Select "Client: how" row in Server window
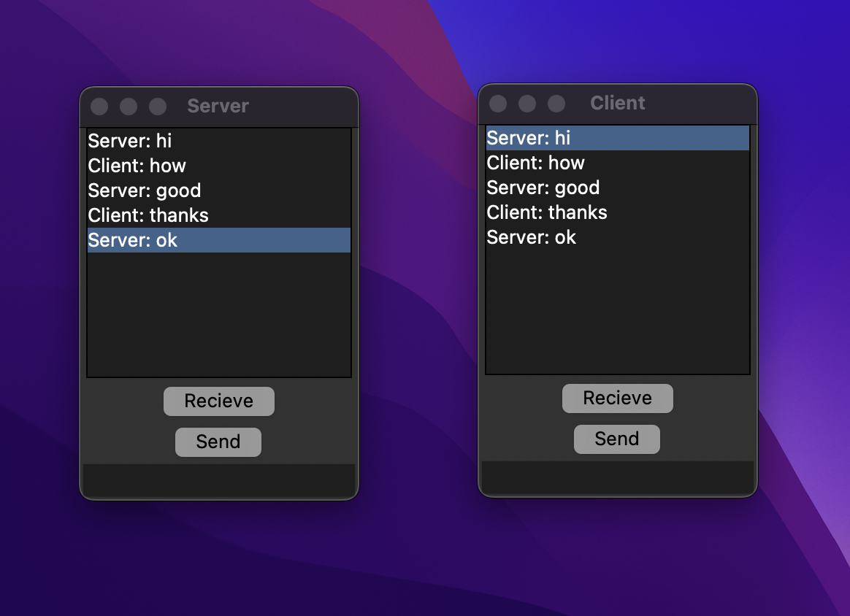This screenshot has height=616, width=850. (x=219, y=166)
